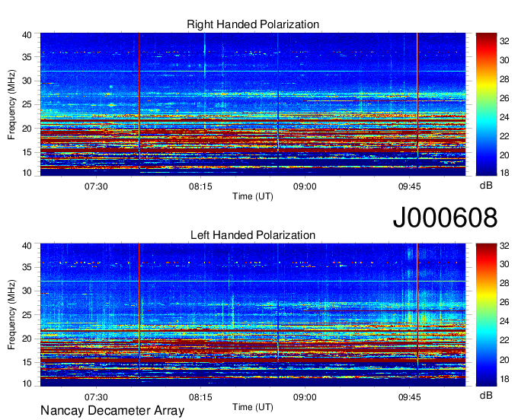Click the Left Handed Polarization title

[253, 235]
